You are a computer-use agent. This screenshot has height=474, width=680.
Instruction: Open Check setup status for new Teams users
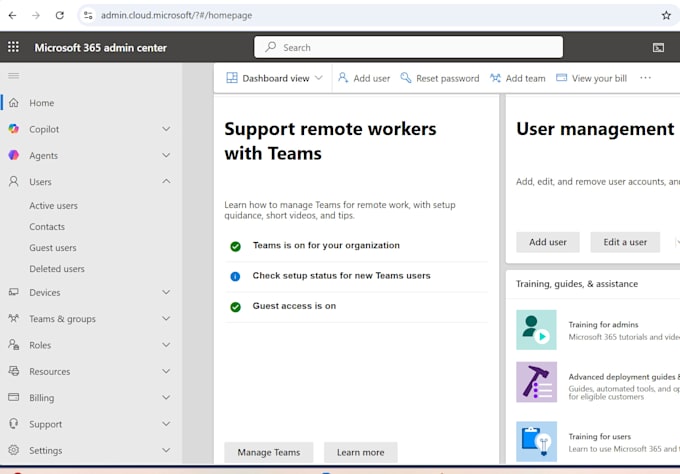(x=341, y=275)
